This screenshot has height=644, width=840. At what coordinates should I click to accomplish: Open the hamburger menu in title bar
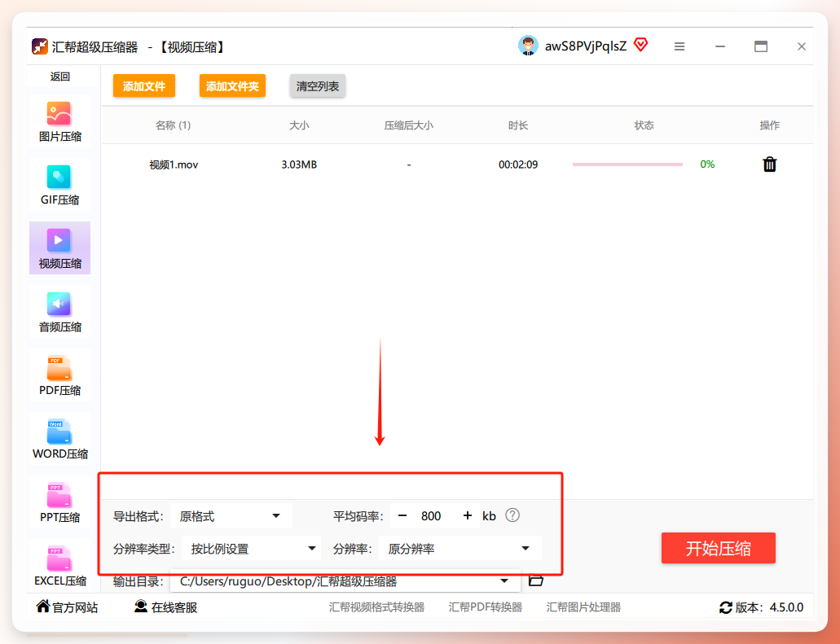(x=679, y=46)
